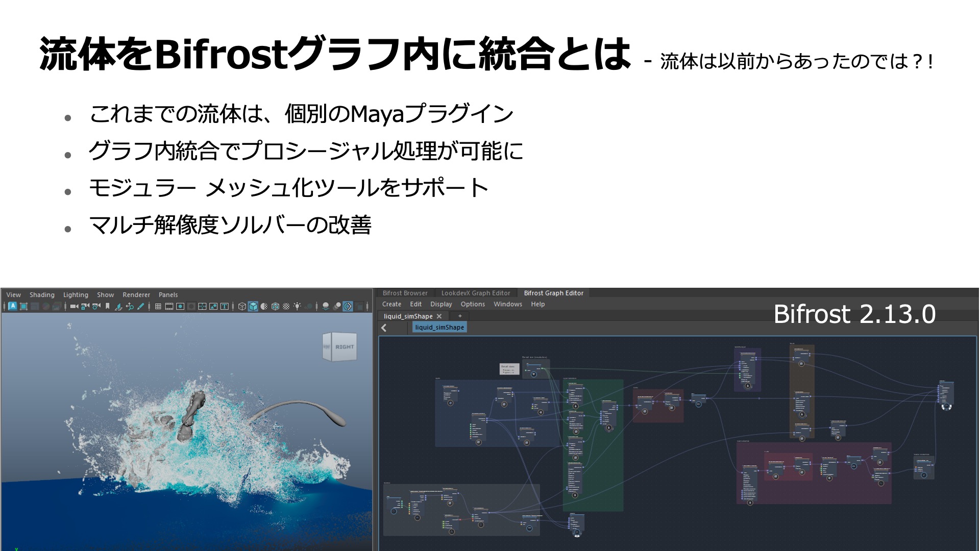Click the lock camera icon
Image resolution: width=980 pixels, height=551 pixels.
(x=85, y=306)
